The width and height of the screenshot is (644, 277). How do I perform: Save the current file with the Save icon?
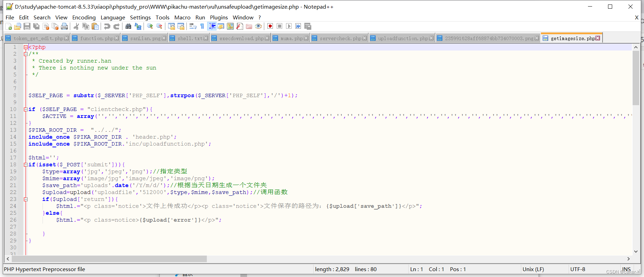pyautogui.click(x=27, y=26)
